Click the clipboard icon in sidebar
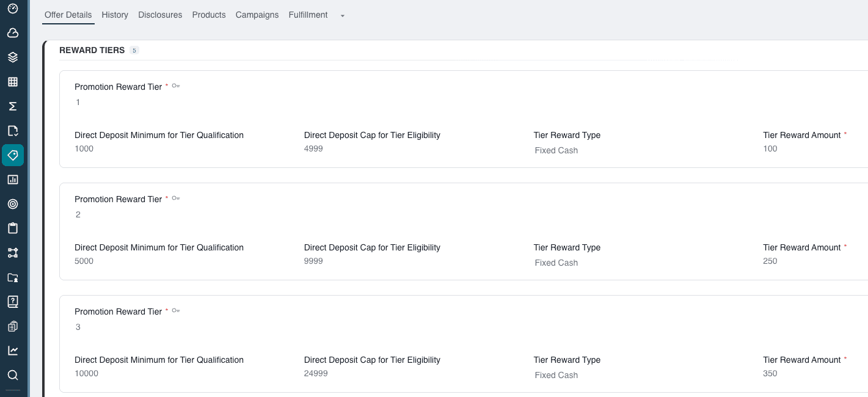 click(13, 228)
